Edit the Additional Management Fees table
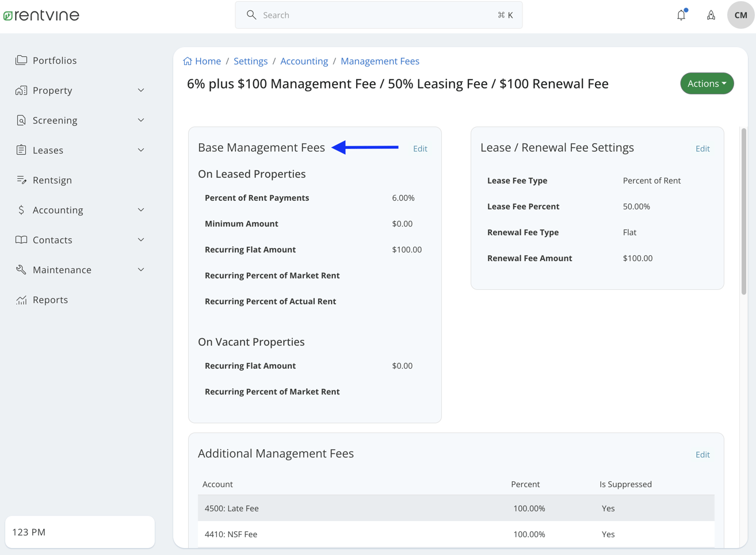756x555 pixels. coord(702,454)
